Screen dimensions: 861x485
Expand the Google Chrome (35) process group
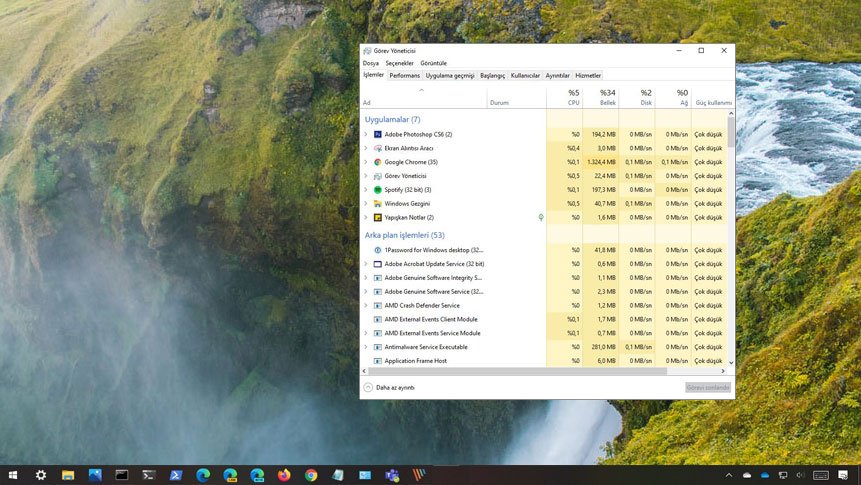pos(366,162)
